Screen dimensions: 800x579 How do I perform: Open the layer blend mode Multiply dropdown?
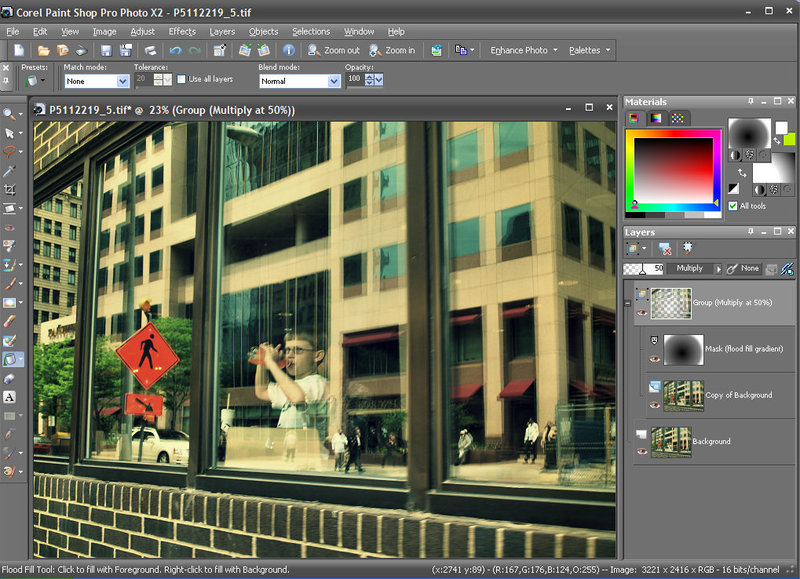point(718,269)
